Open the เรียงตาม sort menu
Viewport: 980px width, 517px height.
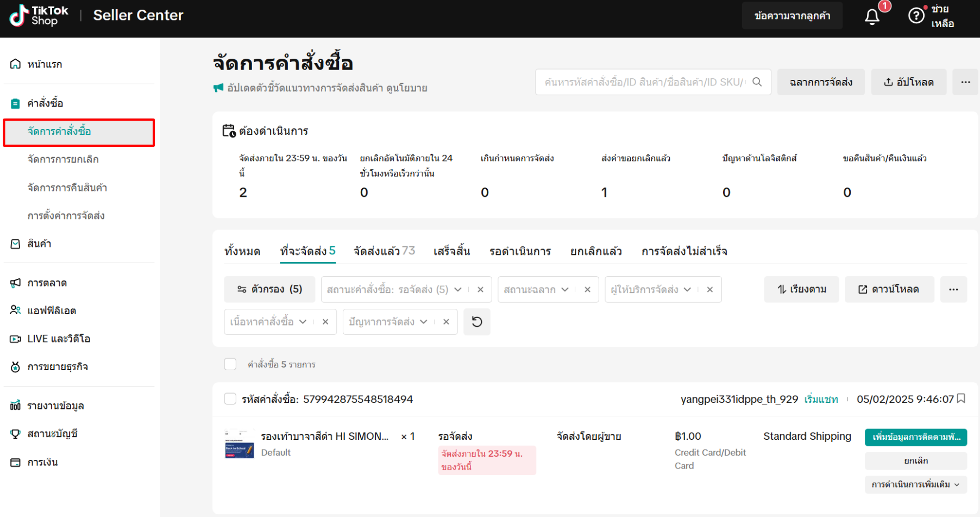pyautogui.click(x=801, y=289)
